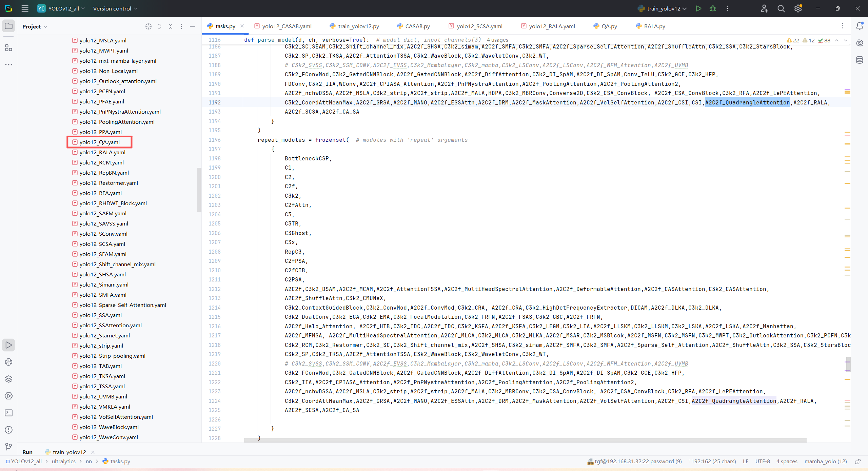Click the Debug bug icon
868x471 pixels.
tap(713, 8)
